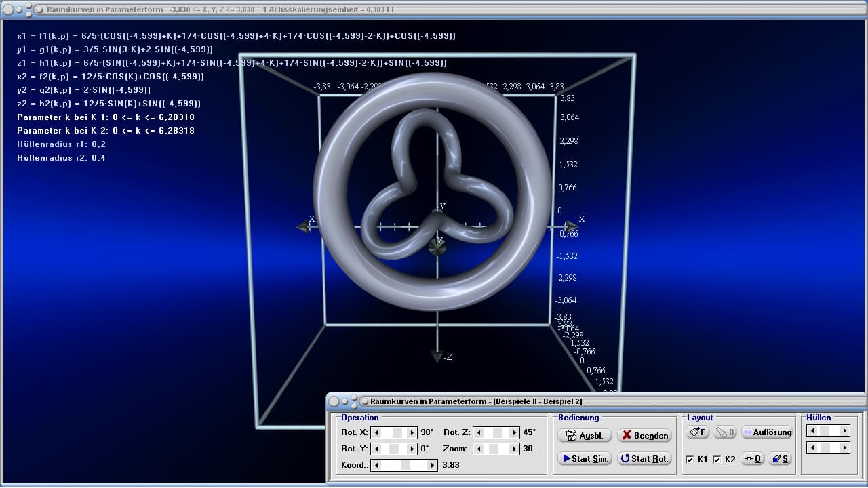Click the z1 = h1(k,p) formula line
Screen dimensions: 868x488
(x=232, y=63)
